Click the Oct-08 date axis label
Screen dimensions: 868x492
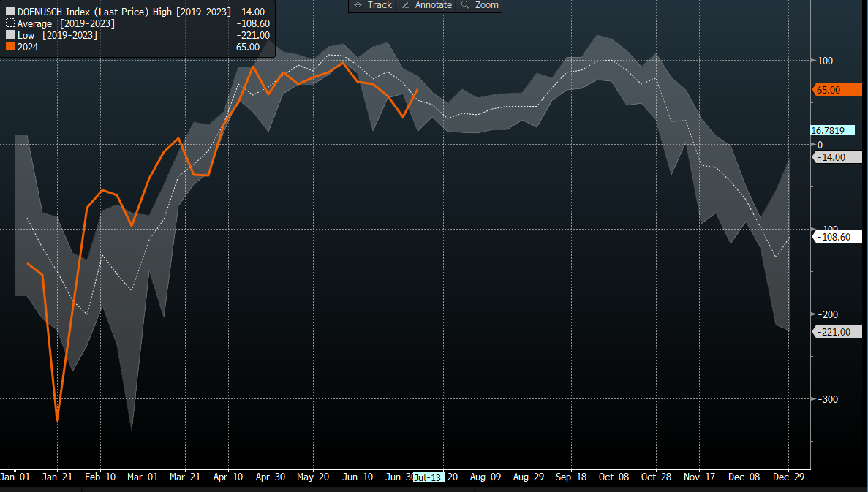click(x=614, y=477)
